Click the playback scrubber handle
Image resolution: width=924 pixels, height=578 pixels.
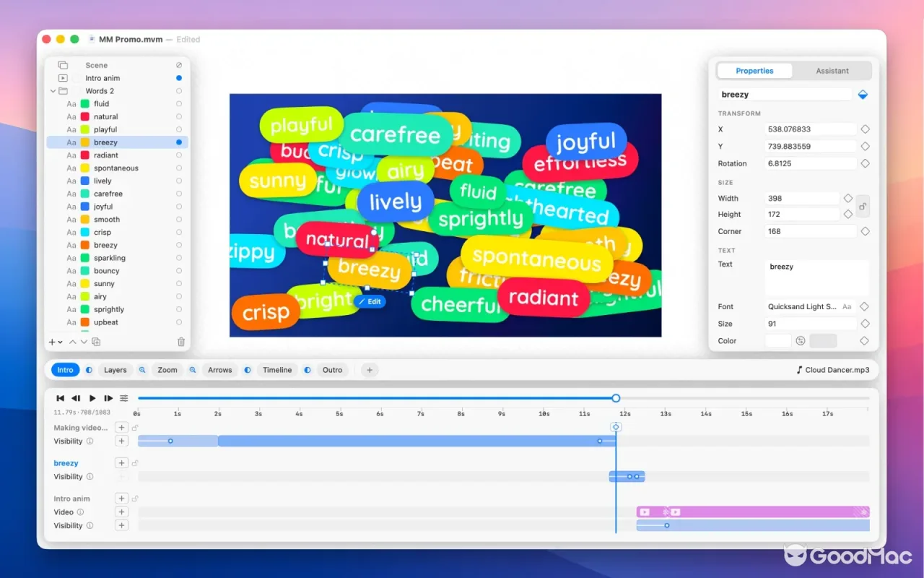[x=616, y=398]
